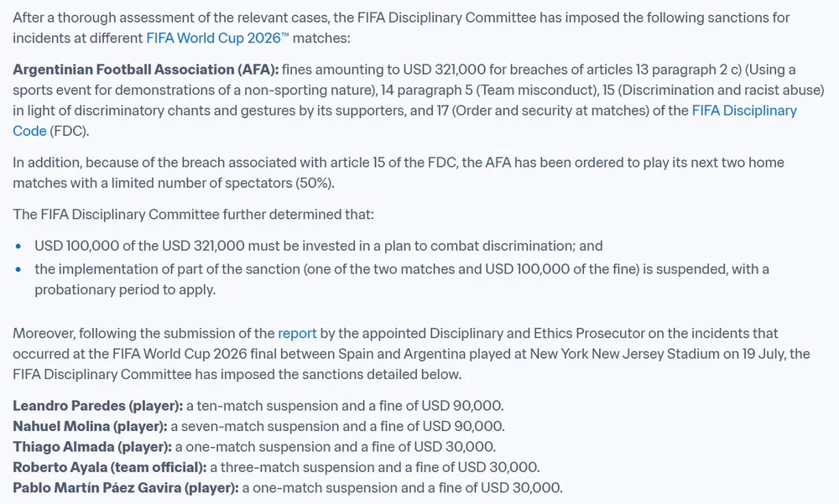Viewport: 839px width, 504px height.
Task: Click the 'probationary period to apply' text
Action: [x=124, y=289]
